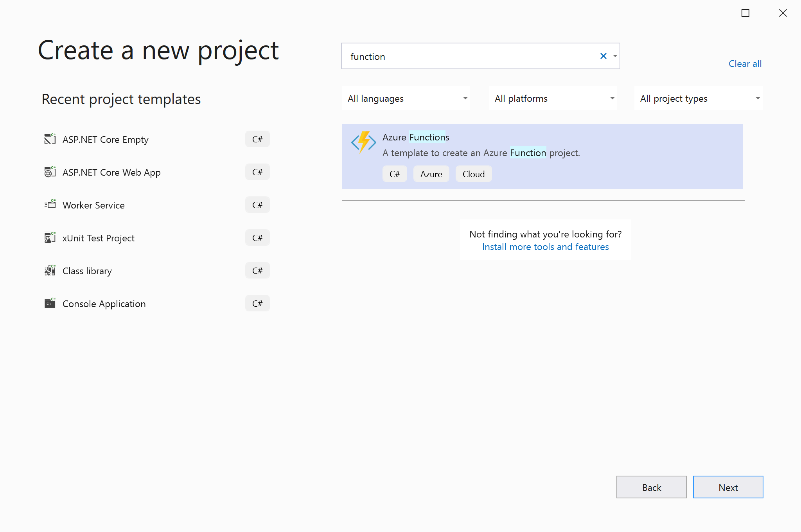Click the Worker Service template icon
Screen dimensions: 801x532
(x=50, y=205)
